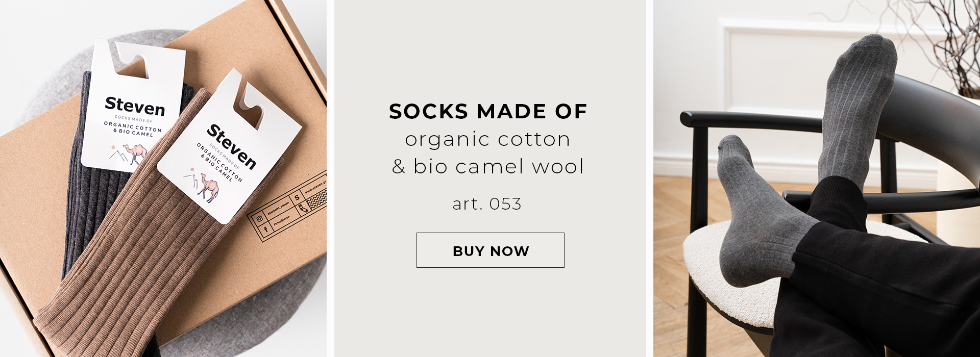Click the BUY NOW button
980x357 pixels.
tap(491, 250)
